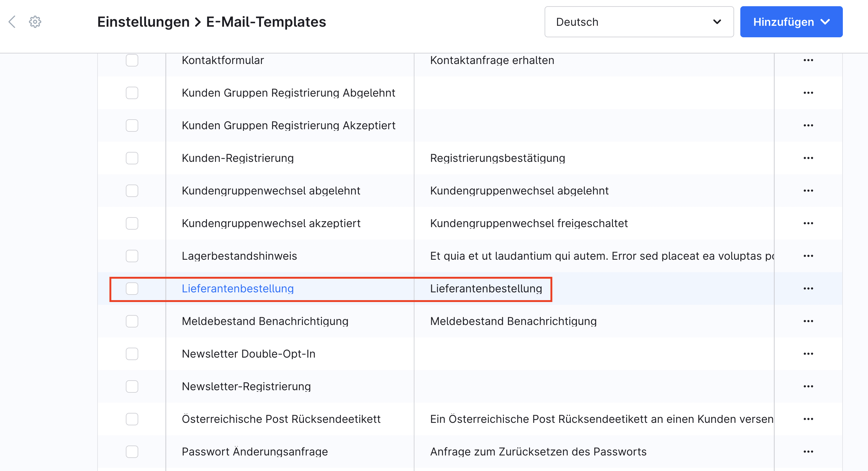868x471 pixels.
Task: Open three-dot menu for Kontaktformular row
Action: click(x=808, y=60)
